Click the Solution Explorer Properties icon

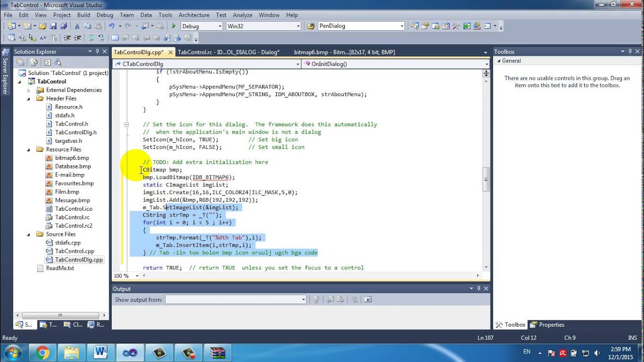click(20, 62)
